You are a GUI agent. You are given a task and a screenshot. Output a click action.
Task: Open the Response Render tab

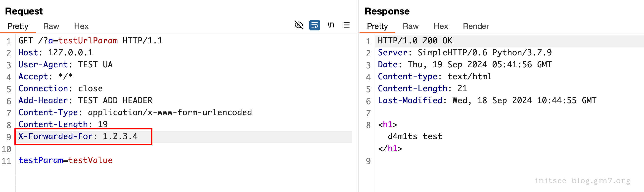click(x=475, y=26)
